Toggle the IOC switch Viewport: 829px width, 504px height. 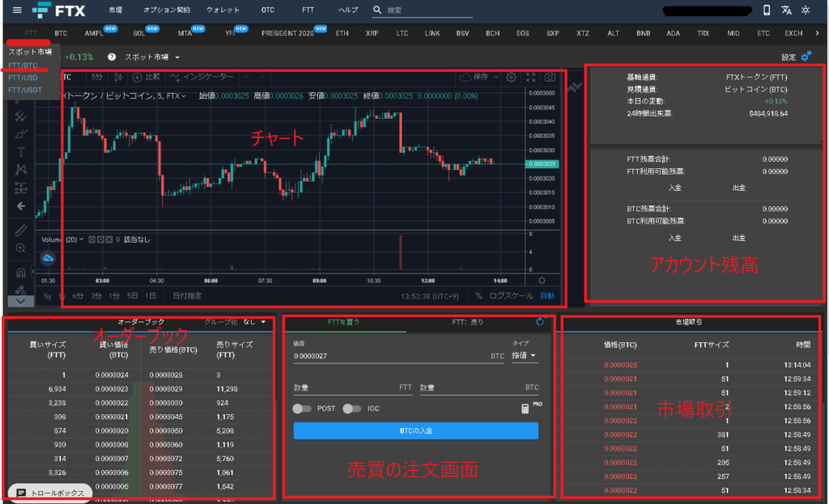tap(351, 409)
